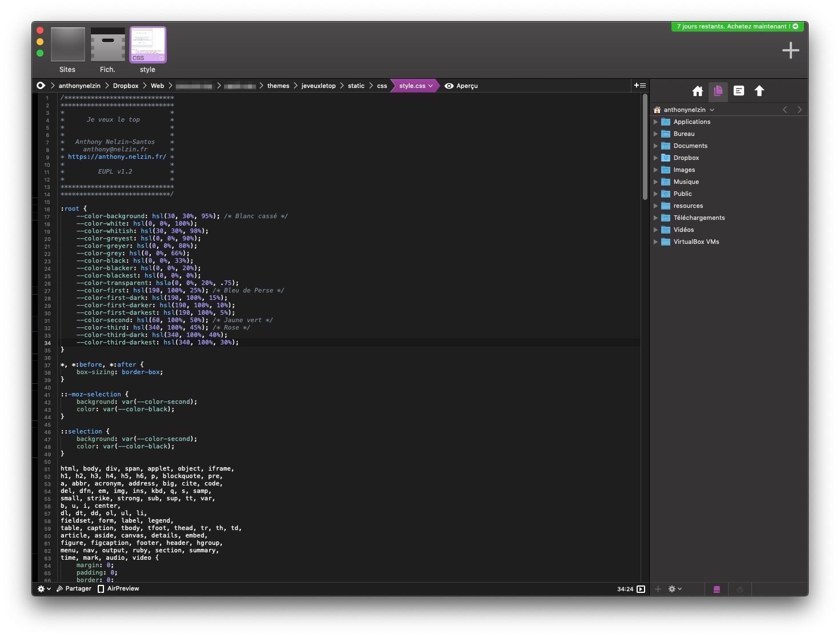Click the css breadcrumb in the path bar
840x638 pixels.
coord(382,86)
